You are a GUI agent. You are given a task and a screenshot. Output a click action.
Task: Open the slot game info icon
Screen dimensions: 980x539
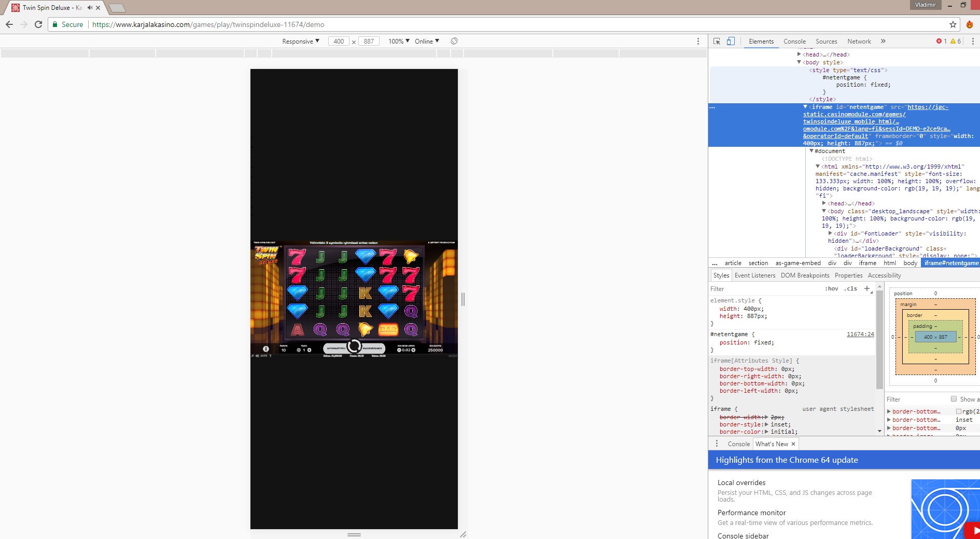coord(266,349)
